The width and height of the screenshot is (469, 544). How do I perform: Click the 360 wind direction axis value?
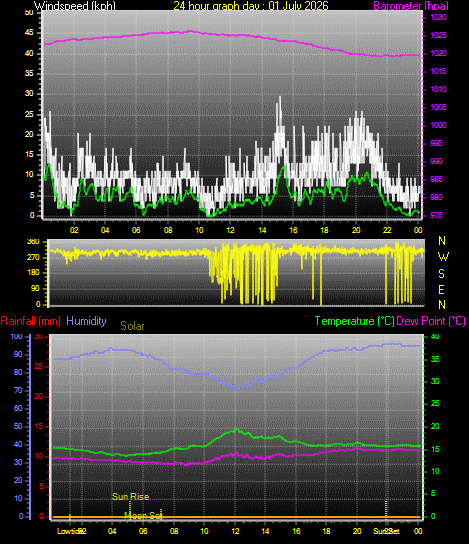point(33,242)
